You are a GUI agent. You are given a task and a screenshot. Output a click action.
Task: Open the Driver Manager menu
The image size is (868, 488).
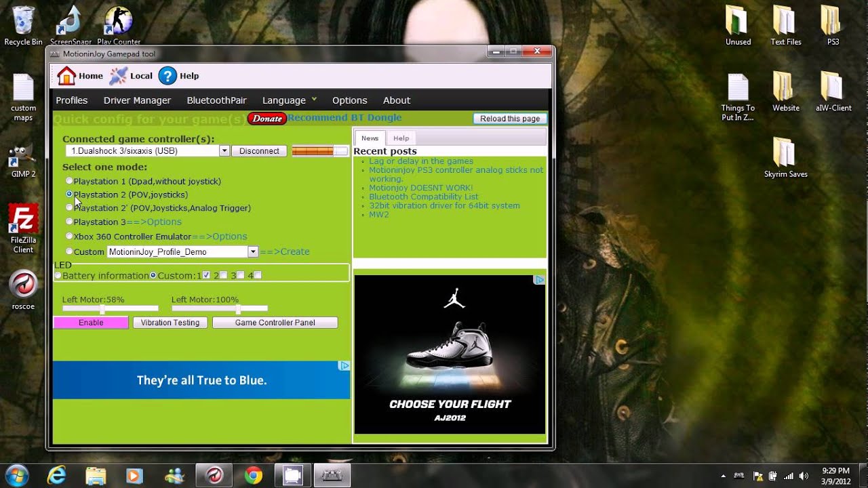coord(137,100)
